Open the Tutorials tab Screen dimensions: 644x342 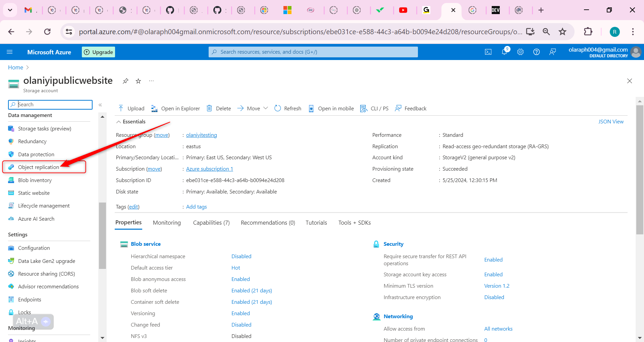point(316,223)
